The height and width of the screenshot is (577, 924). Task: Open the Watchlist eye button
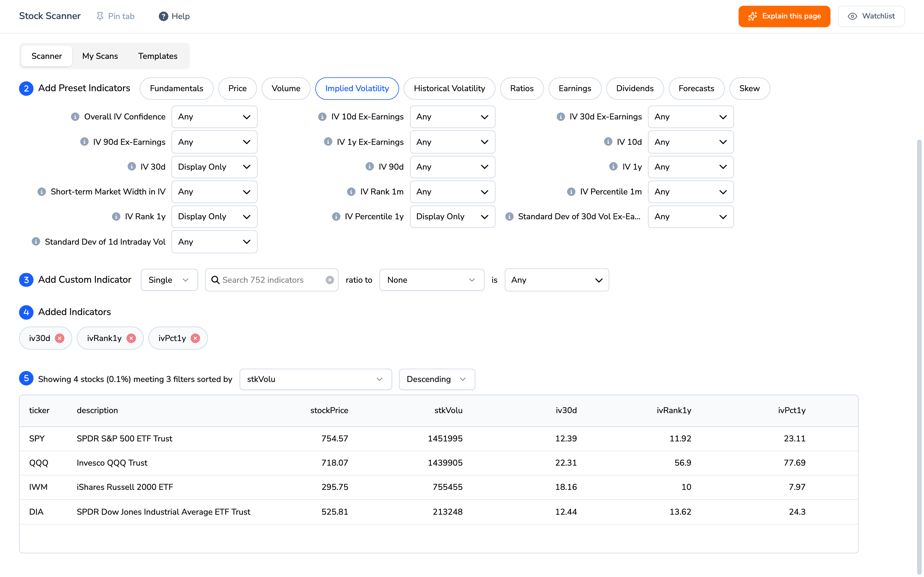click(x=871, y=16)
